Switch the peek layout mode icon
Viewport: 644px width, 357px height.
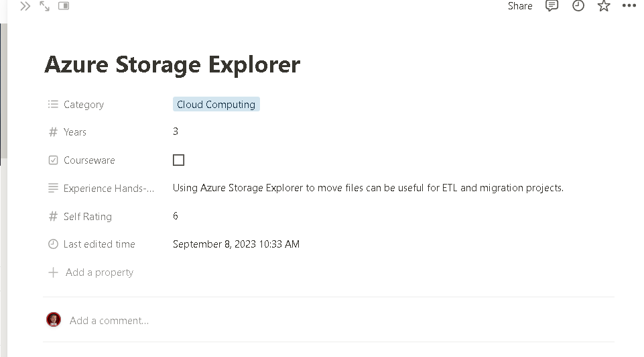[64, 6]
